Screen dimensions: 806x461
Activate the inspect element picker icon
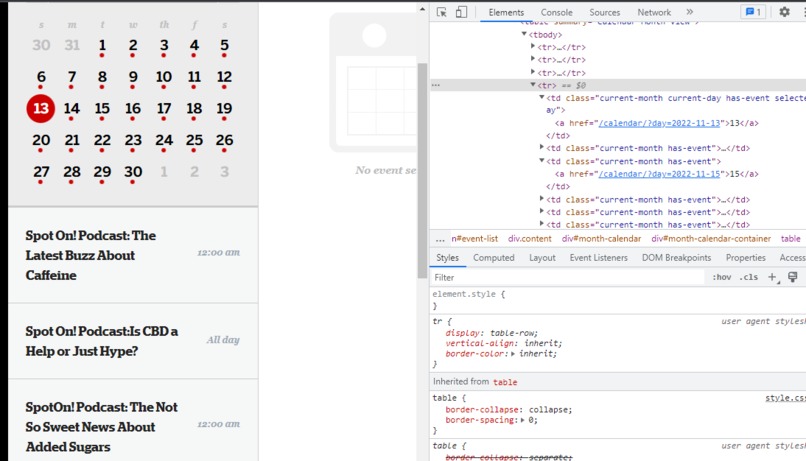coord(441,12)
